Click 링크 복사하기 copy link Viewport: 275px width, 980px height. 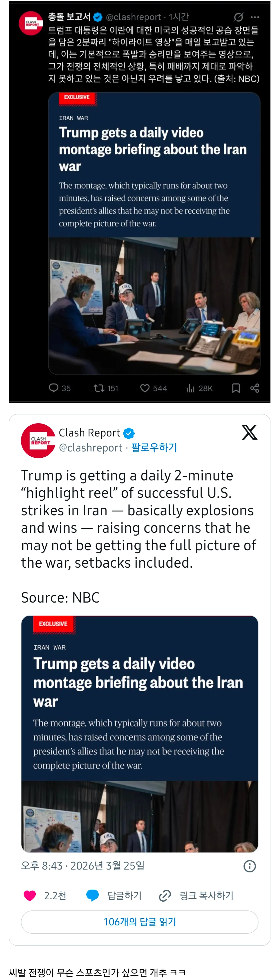pyautogui.click(x=196, y=896)
